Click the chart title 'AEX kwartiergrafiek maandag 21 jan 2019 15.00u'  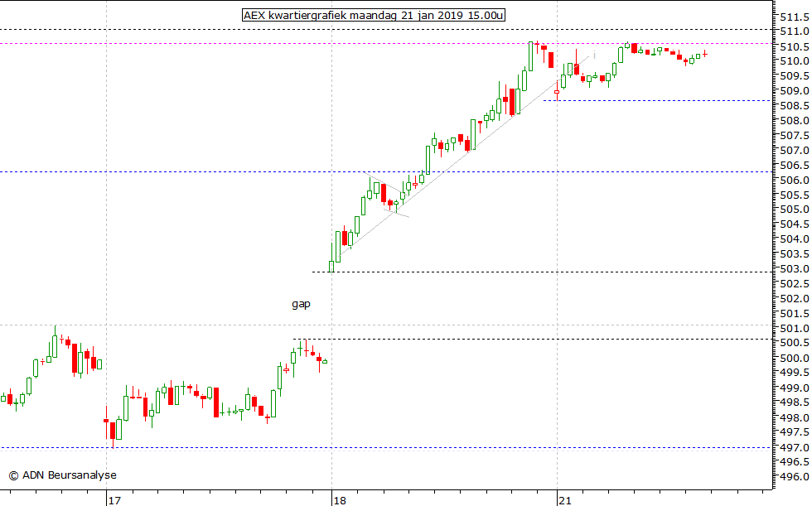[x=374, y=16]
